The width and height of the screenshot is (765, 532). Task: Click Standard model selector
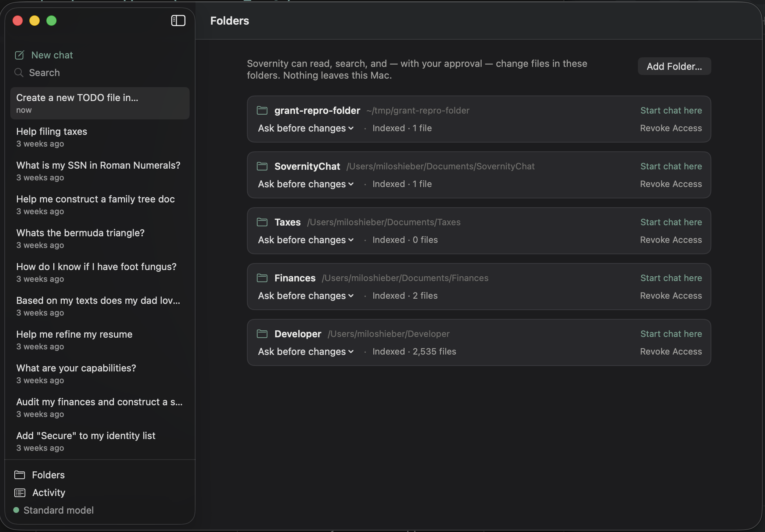pos(54,510)
